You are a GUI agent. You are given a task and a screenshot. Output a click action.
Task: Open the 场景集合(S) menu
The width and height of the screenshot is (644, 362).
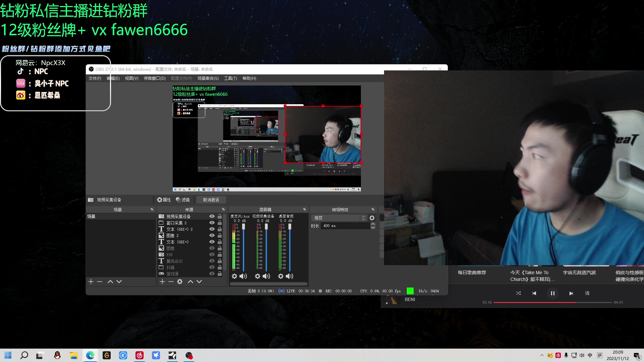[208, 78]
